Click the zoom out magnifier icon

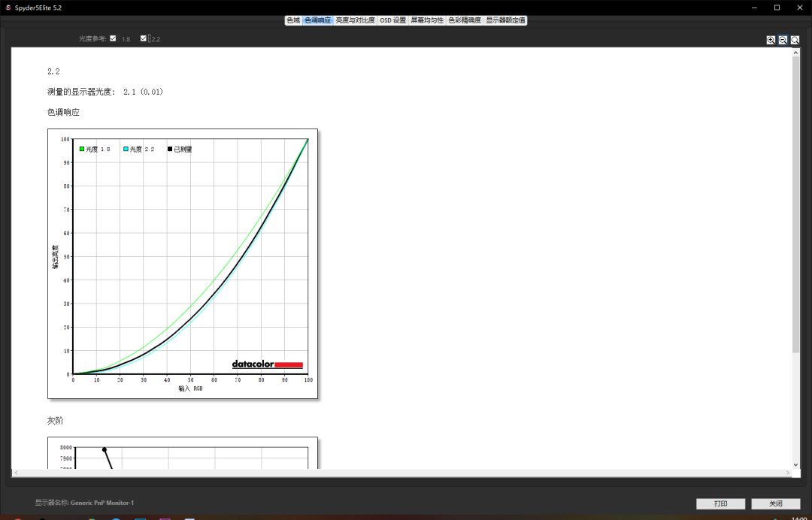[x=783, y=40]
